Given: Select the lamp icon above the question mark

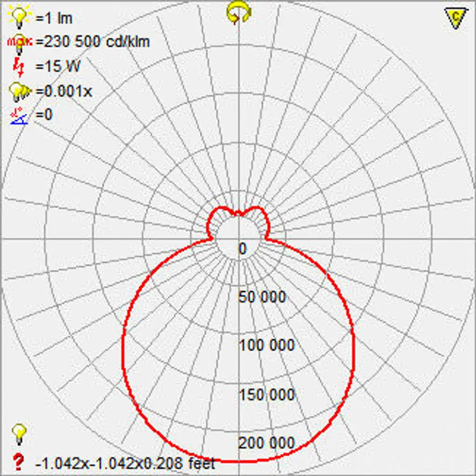Looking at the screenshot, I should [x=19, y=434].
